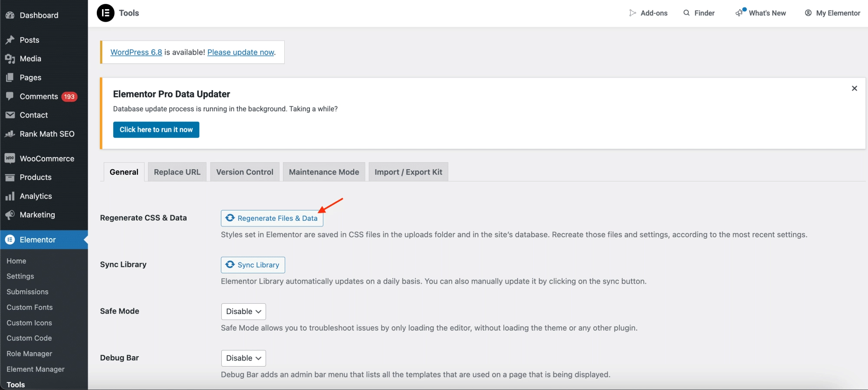Viewport: 868px width, 390px height.
Task: Open the Maintenance Mode tab
Action: [324, 172]
